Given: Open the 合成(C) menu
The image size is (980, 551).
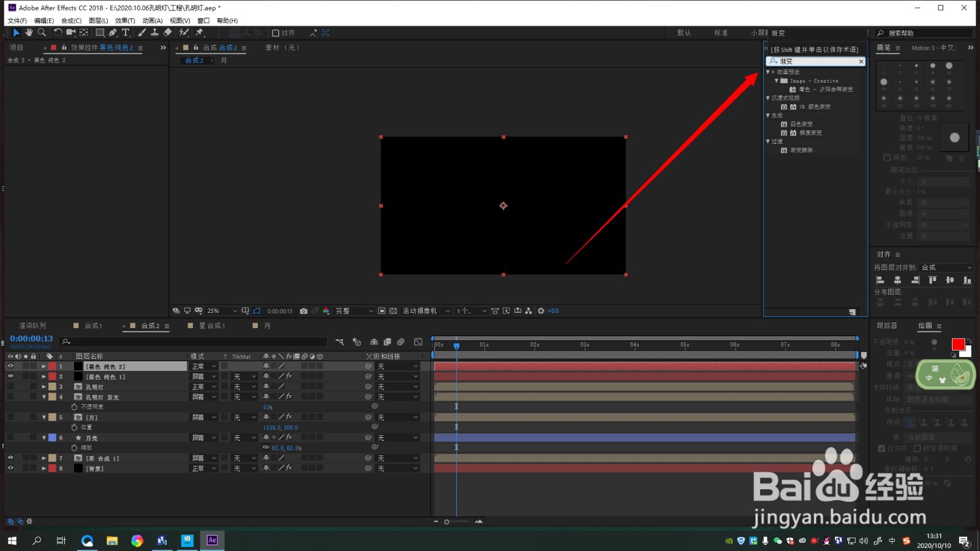Looking at the screenshot, I should pyautogui.click(x=71, y=21).
